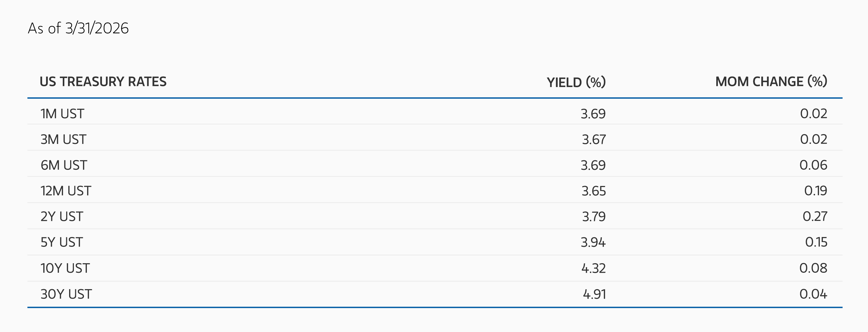The height and width of the screenshot is (332, 868).
Task: Click the As of 3/31/2026 date text
Action: click(78, 28)
